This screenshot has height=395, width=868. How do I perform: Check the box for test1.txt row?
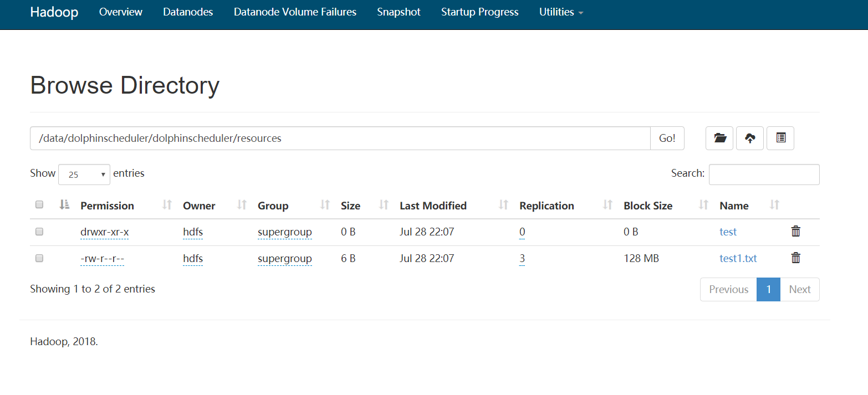[x=39, y=258]
